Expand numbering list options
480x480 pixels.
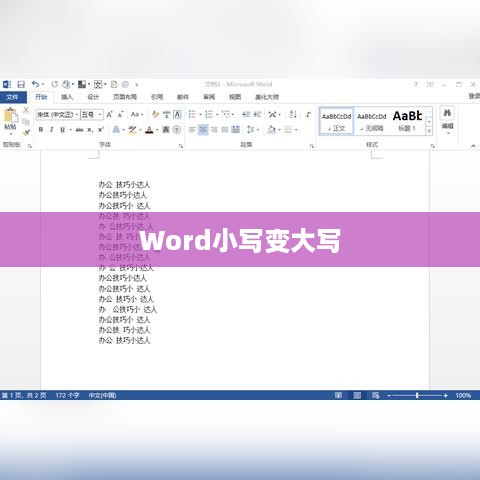pos(217,115)
